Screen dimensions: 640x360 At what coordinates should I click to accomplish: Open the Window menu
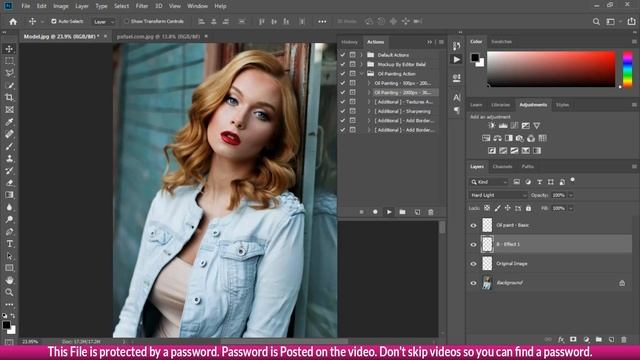coord(197,6)
